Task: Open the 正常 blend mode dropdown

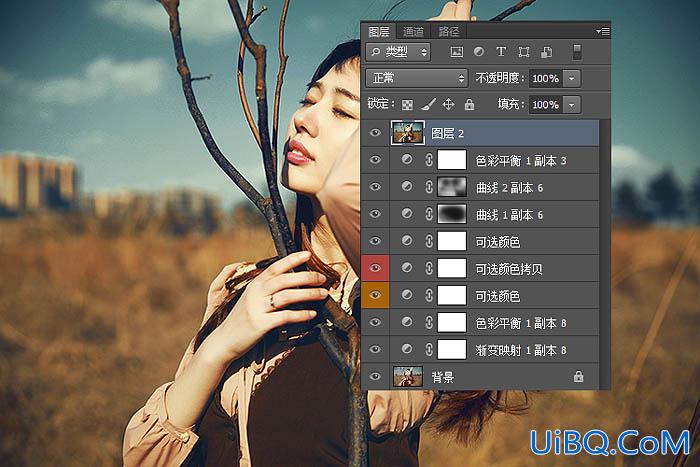Action: click(416, 79)
